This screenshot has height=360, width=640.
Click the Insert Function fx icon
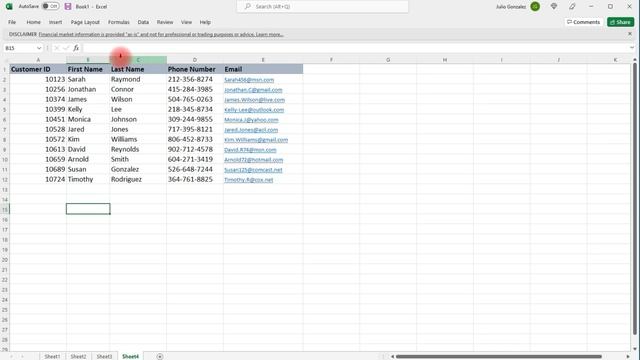[x=76, y=48]
